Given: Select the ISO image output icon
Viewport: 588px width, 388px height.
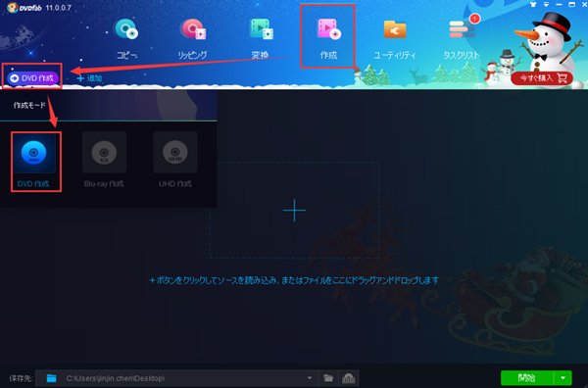Looking at the screenshot, I should 349,378.
